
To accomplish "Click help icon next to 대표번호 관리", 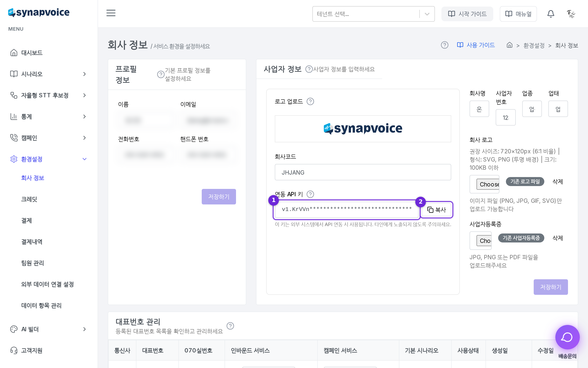I will click(x=230, y=326).
